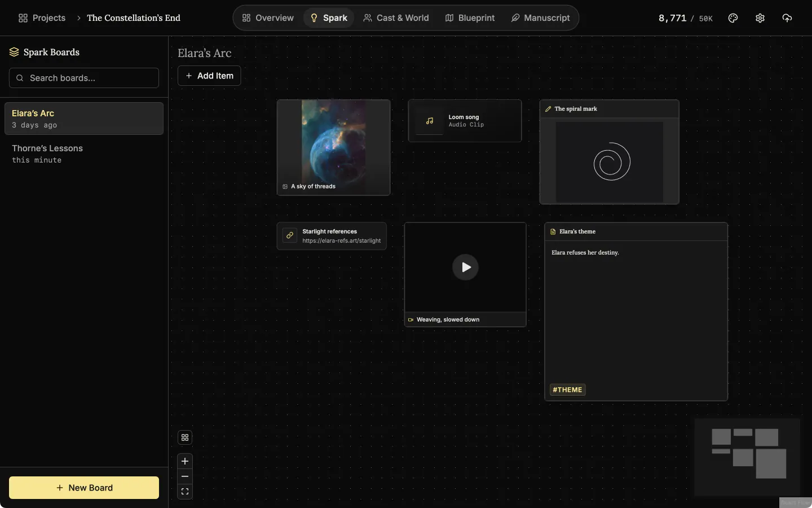The height and width of the screenshot is (508, 812).
Task: Open the Cast & World tab
Action: (396, 18)
